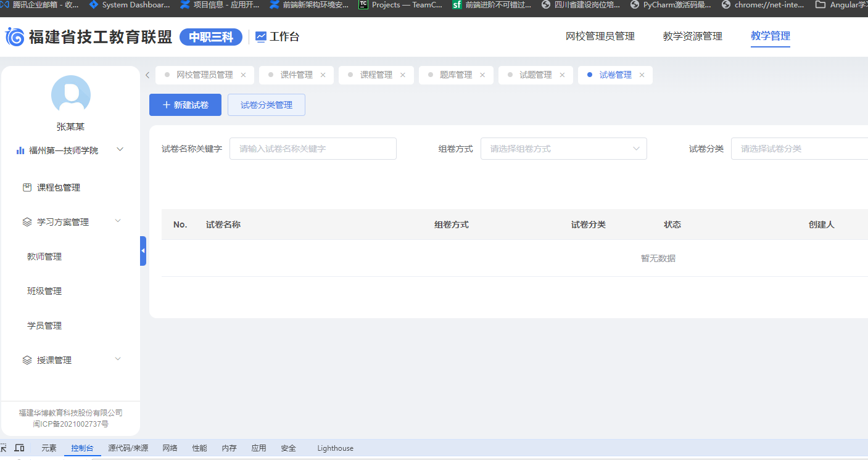Open the DevTools 控制台 tab

pyautogui.click(x=82, y=448)
